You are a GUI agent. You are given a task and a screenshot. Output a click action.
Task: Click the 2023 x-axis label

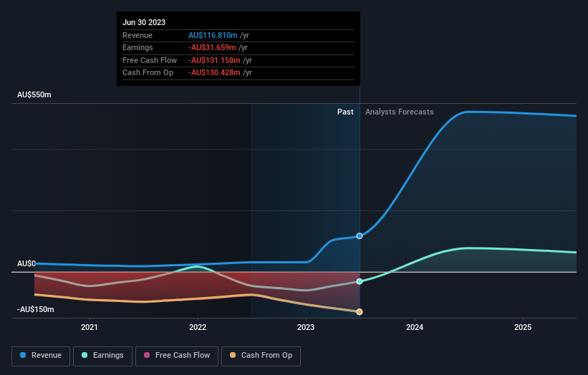(306, 328)
